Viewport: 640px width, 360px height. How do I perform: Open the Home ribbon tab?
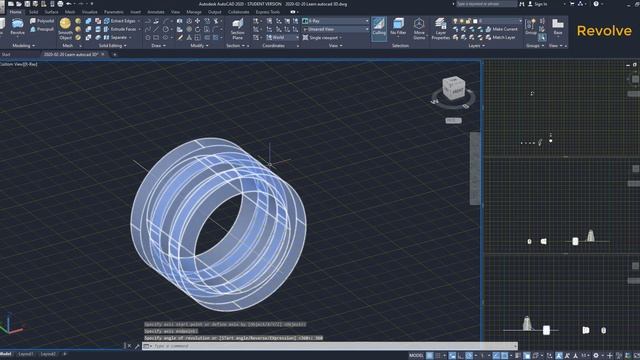point(16,12)
